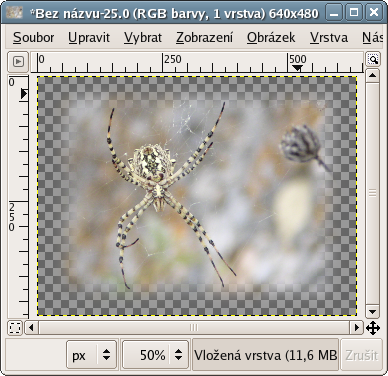Screen dimensions: 388x376
Task: Open the Upravit menu
Action: [89, 38]
